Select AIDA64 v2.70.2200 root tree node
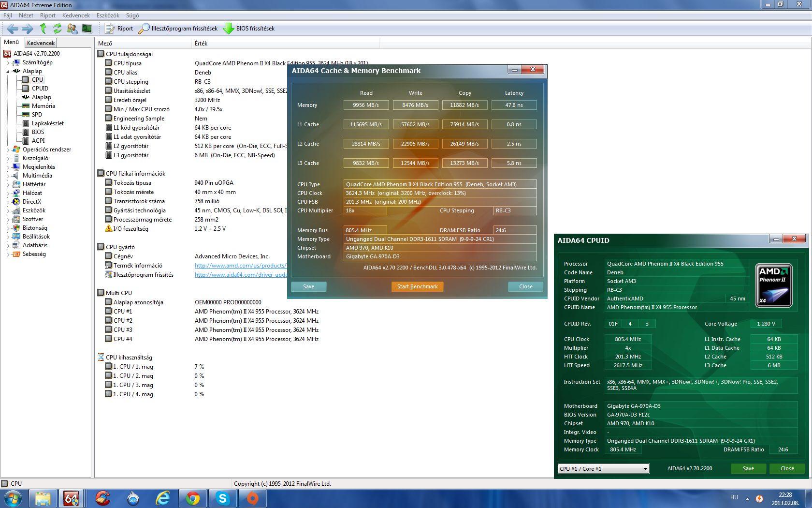Viewport: 812px width, 508px height. (x=37, y=54)
